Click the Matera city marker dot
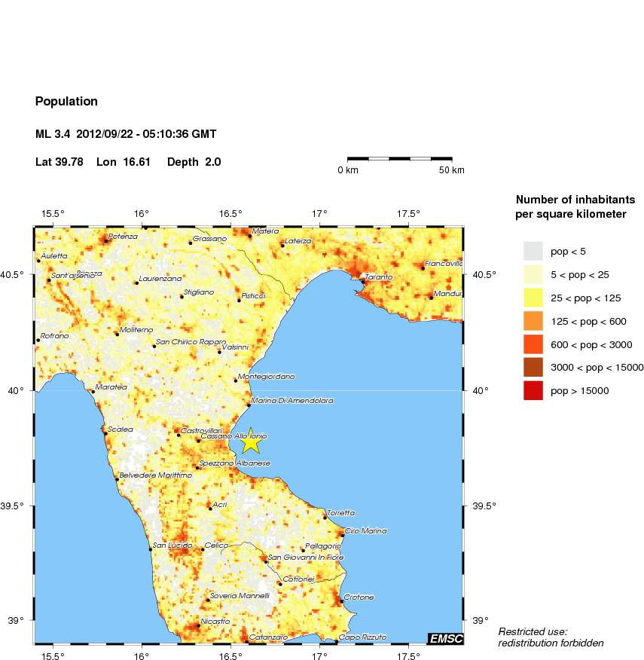This screenshot has height=660, width=644. (x=250, y=236)
